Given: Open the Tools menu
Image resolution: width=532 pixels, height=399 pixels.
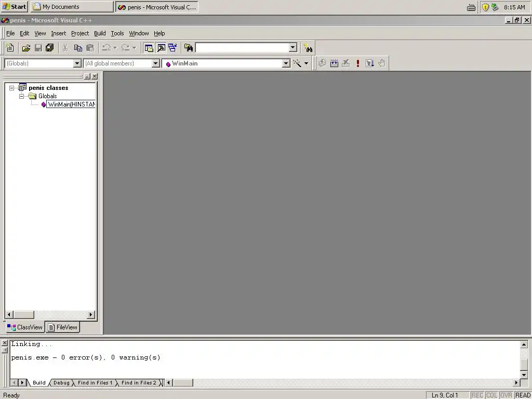Looking at the screenshot, I should pyautogui.click(x=117, y=33).
